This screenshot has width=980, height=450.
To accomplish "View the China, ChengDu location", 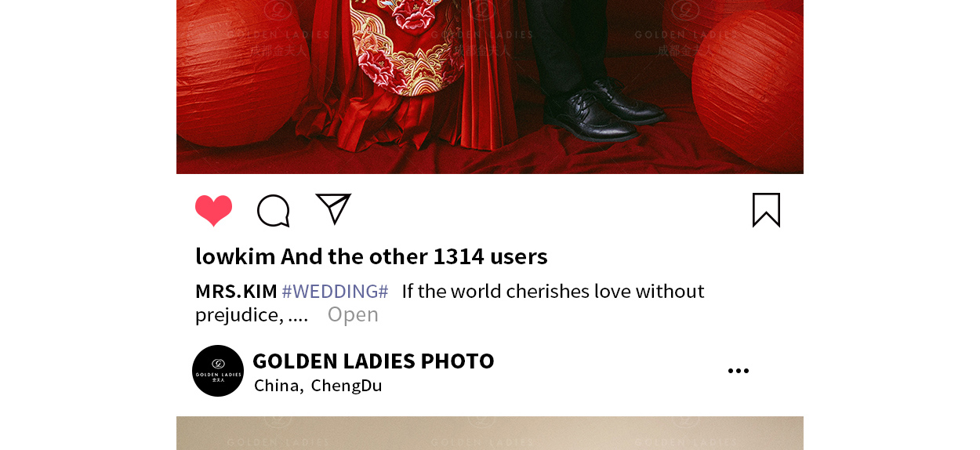I will (x=318, y=386).
